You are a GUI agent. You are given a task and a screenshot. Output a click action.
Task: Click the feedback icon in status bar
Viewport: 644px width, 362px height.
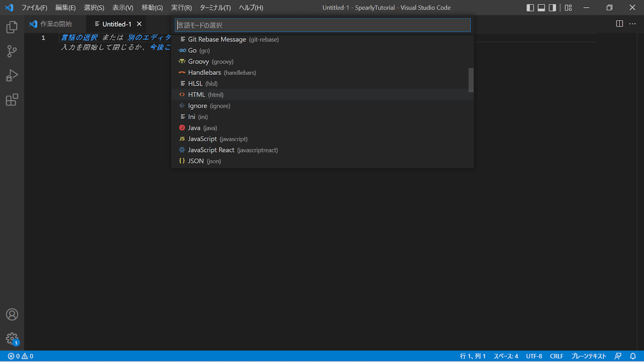pos(618,356)
